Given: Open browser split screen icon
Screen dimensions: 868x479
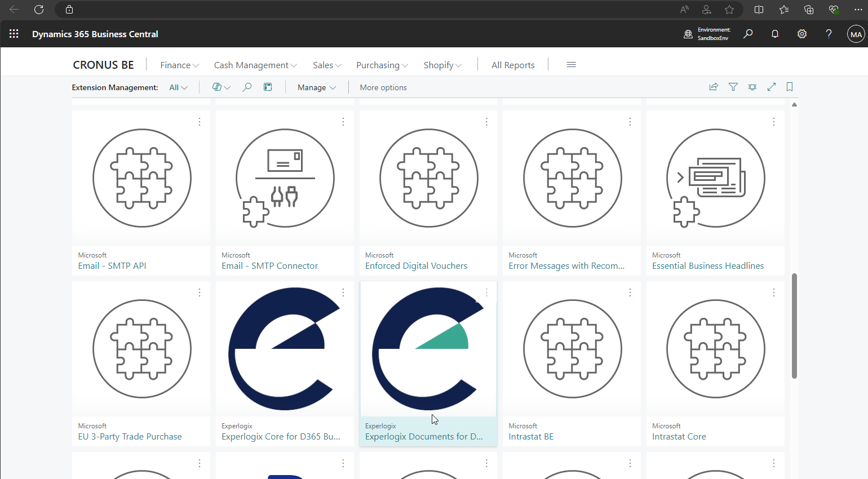Looking at the screenshot, I should click(x=759, y=10).
